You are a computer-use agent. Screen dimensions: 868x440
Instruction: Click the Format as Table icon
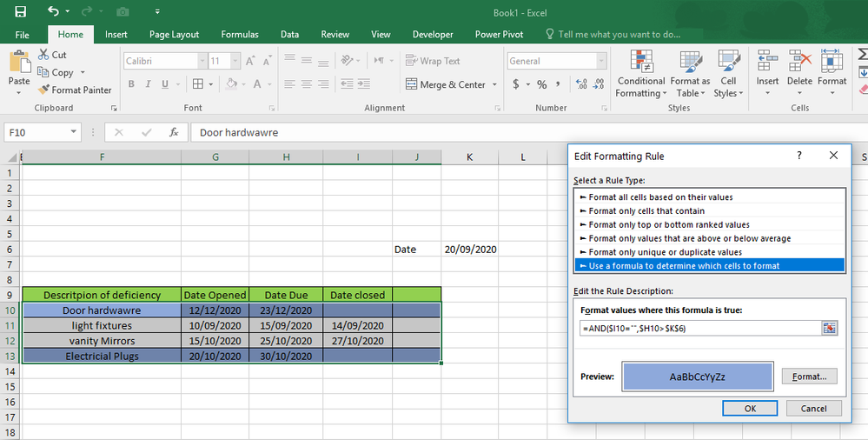690,63
